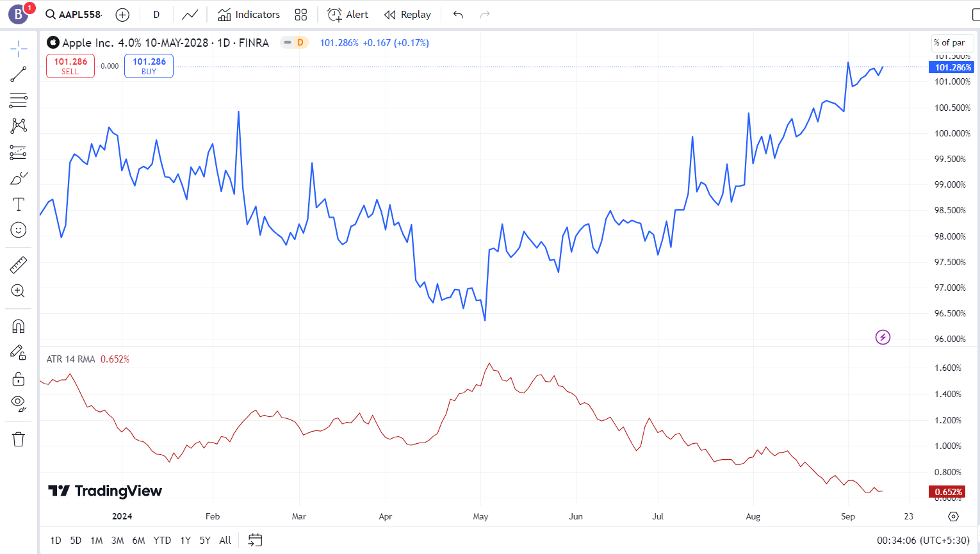This screenshot has height=554, width=980.
Task: Click the red 0.652% ATR value label
Action: point(947,492)
